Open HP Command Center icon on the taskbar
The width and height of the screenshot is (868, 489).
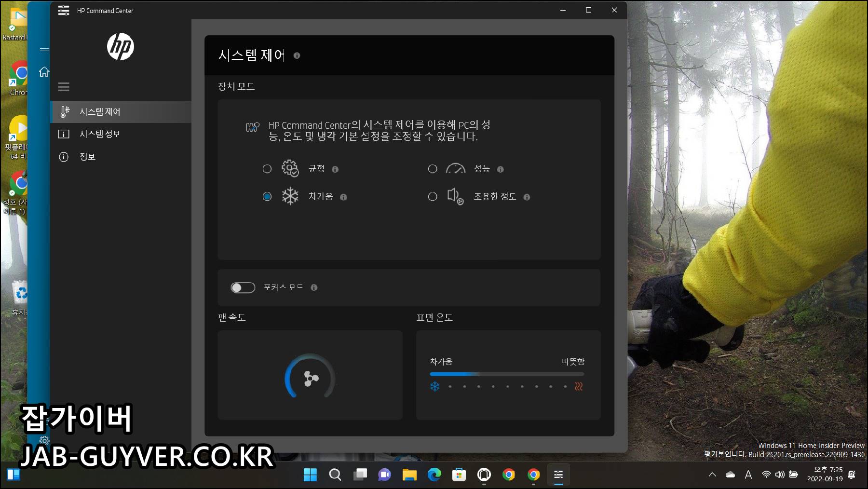click(558, 475)
